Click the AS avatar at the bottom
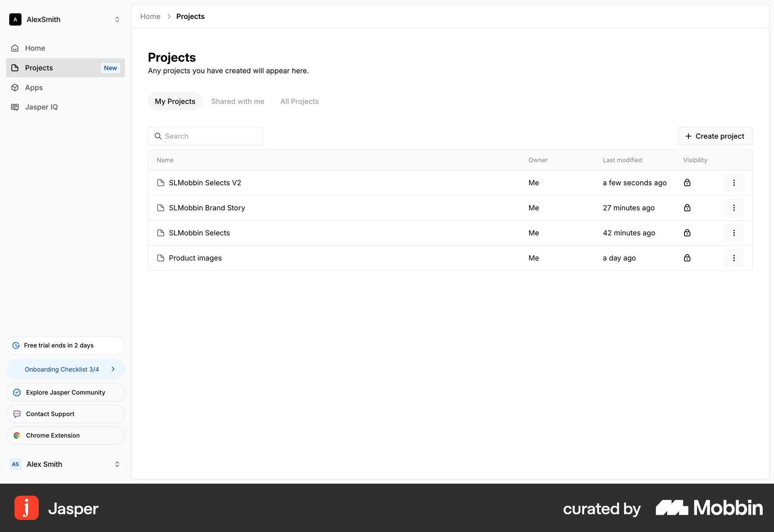 [15, 464]
